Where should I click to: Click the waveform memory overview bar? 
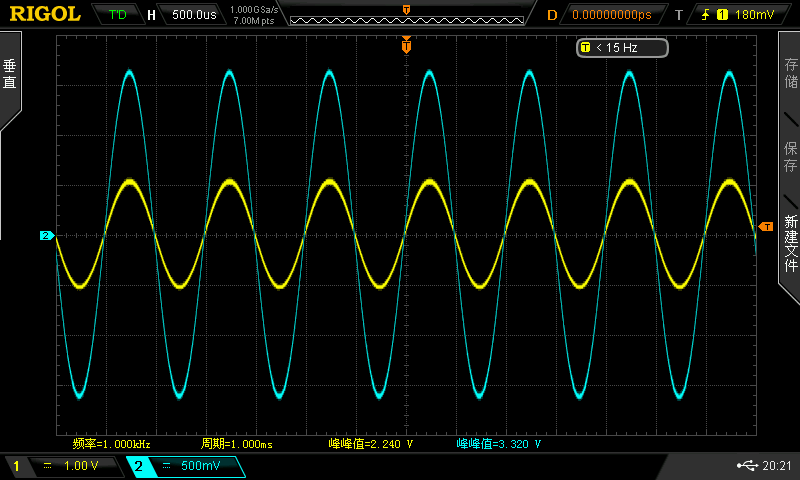pos(407,20)
